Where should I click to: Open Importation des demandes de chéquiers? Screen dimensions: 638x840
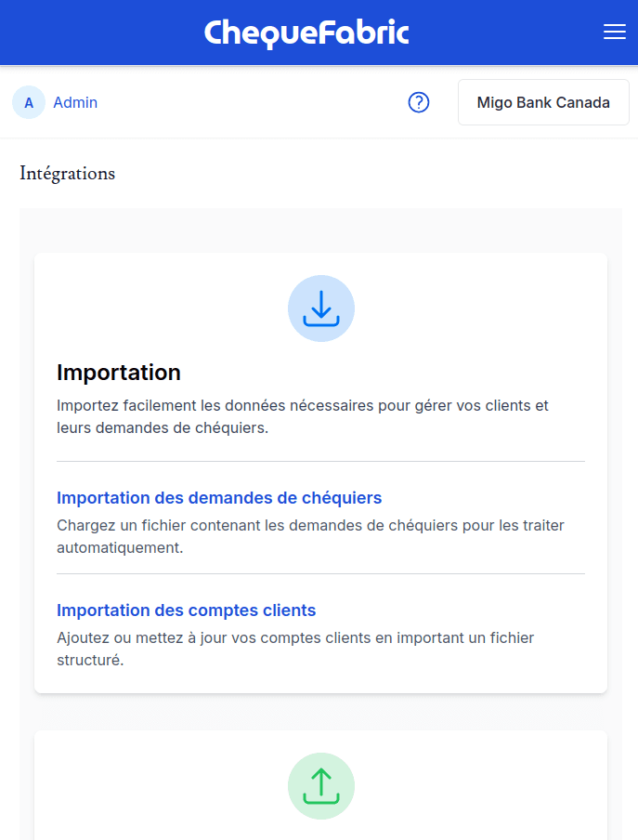(x=219, y=498)
